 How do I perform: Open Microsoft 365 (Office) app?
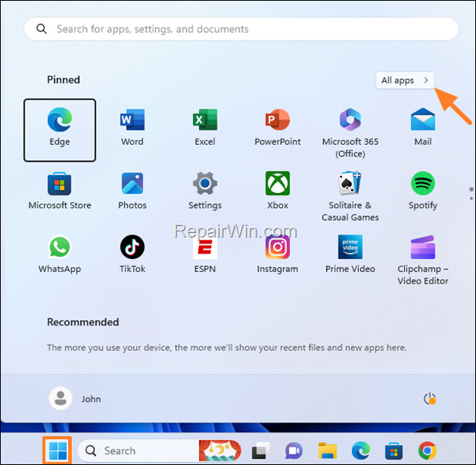pos(350,133)
